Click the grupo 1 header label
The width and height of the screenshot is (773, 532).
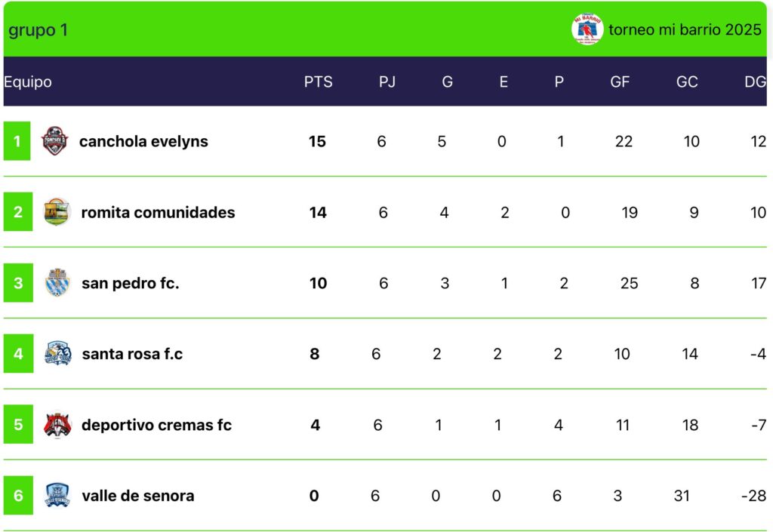38,30
